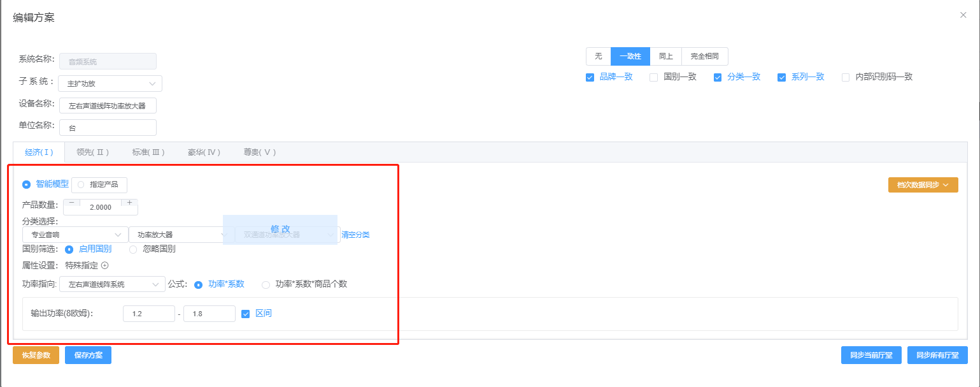Screen dimensions: 980x387
Task: Select 功率*系数*商品个数 formula option
Action: click(266, 284)
